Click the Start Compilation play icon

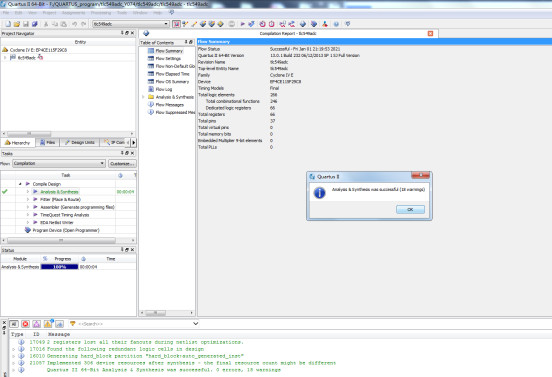[243, 24]
